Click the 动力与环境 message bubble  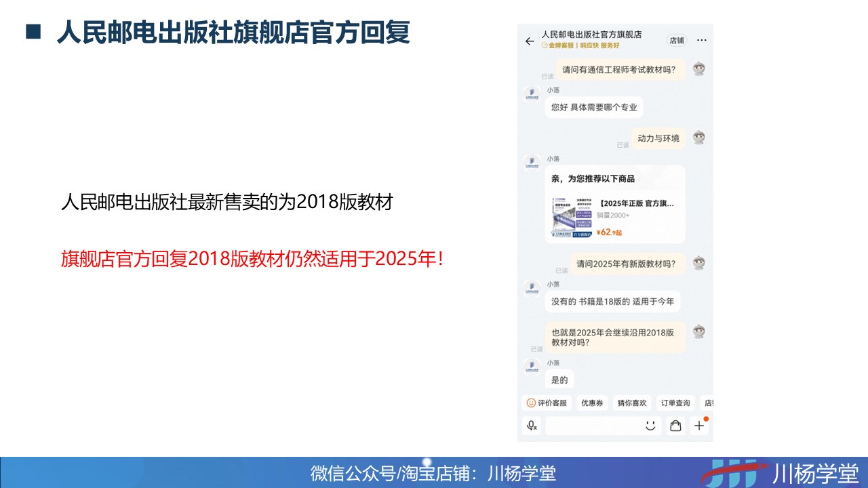coord(658,138)
